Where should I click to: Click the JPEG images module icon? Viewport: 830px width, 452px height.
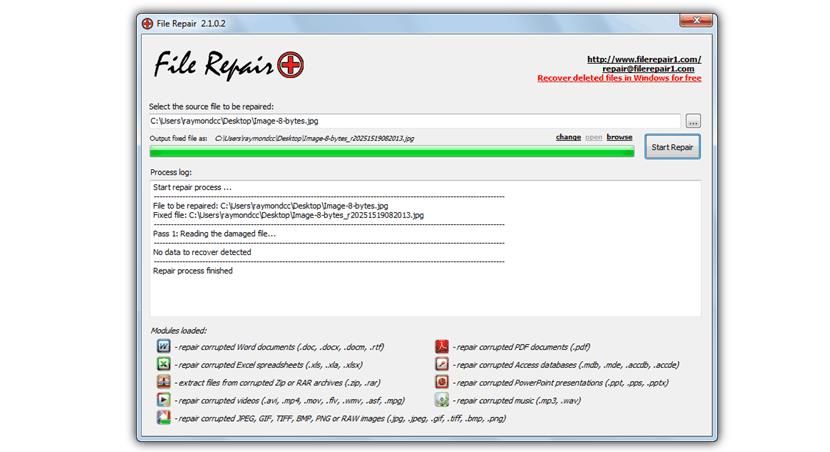(163, 418)
